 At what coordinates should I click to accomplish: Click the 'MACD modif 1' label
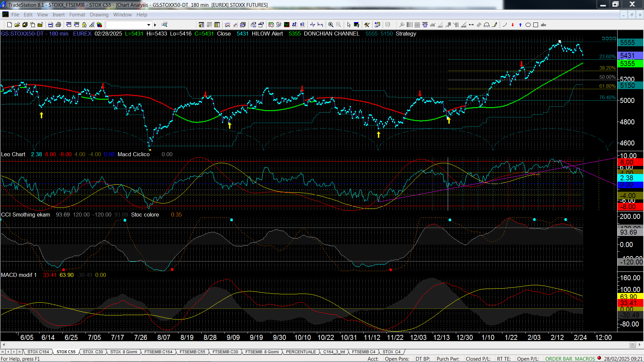19,275
